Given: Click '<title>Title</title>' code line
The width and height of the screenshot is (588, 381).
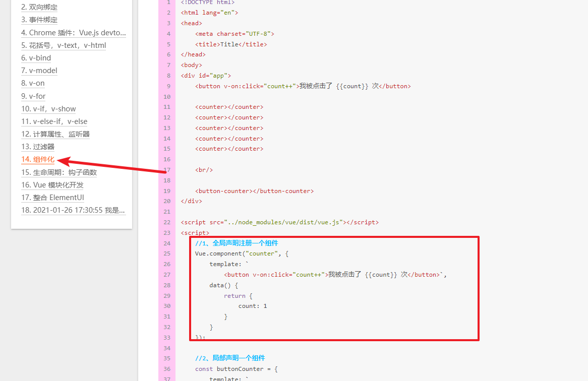Looking at the screenshot, I should 231,44.
